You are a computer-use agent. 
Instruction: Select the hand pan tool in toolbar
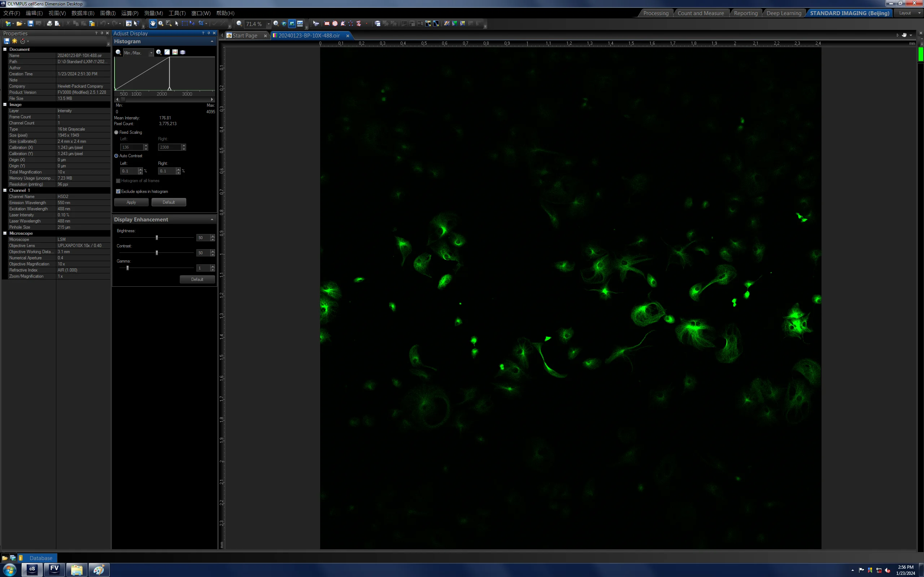153,24
